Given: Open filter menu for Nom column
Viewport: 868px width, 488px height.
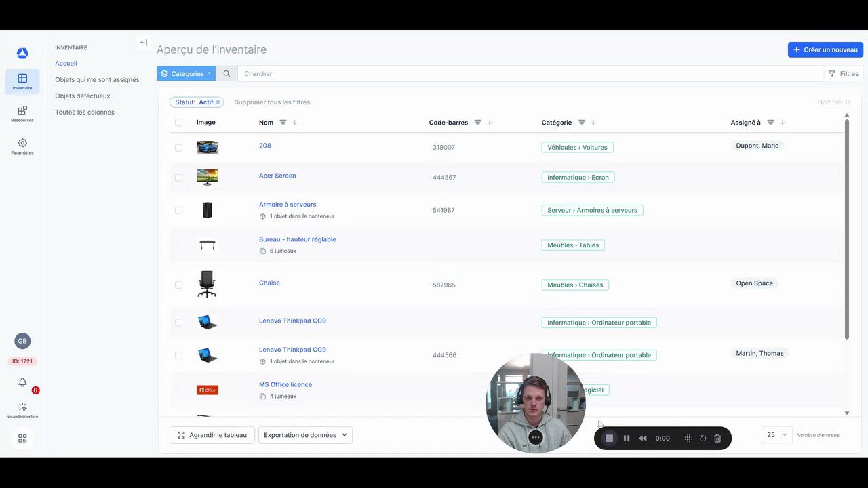Looking at the screenshot, I should point(283,123).
